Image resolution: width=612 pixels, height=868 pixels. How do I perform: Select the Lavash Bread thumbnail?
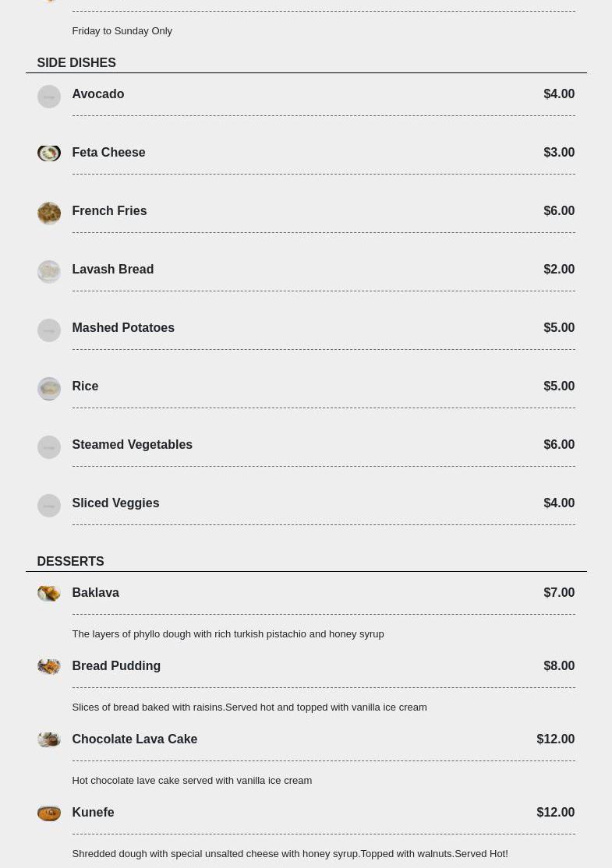48,272
